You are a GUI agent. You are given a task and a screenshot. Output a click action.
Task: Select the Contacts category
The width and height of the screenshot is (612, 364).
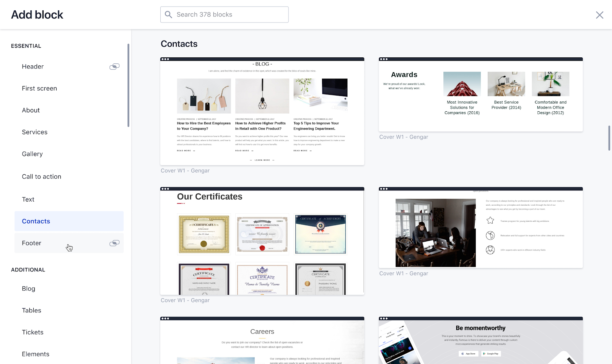69,221
